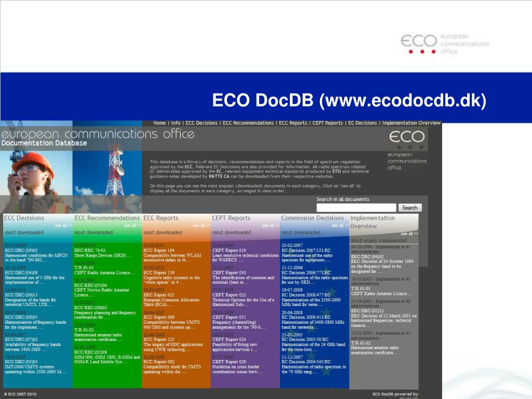Go to ECC Decisions in top navigation
532x399 pixels.
pyautogui.click(x=201, y=123)
